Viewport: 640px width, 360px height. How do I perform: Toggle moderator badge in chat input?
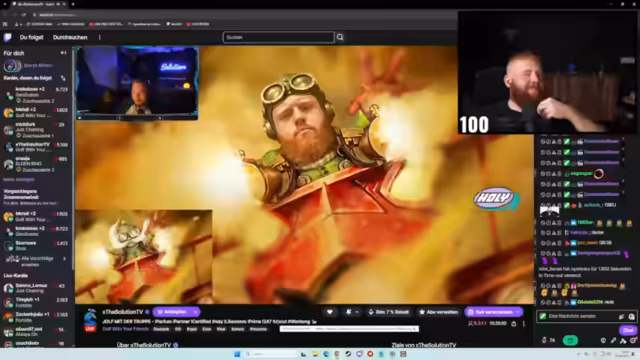click(543, 316)
